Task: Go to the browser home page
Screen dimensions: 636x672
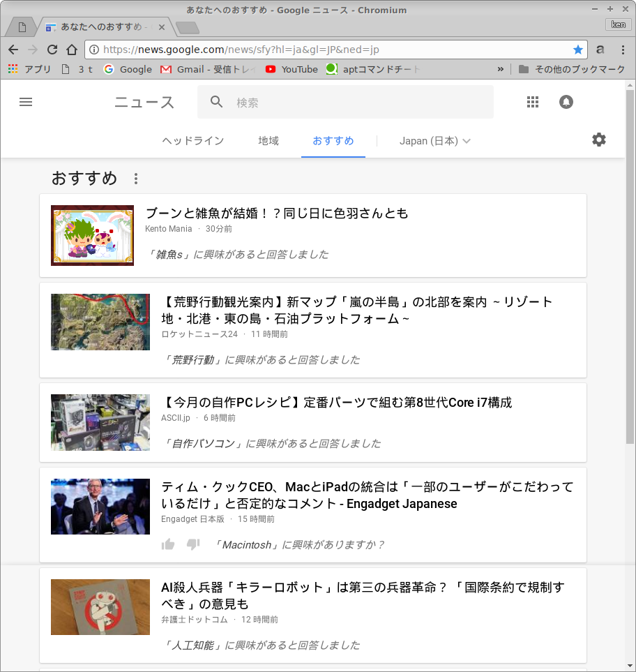Action: [72, 50]
